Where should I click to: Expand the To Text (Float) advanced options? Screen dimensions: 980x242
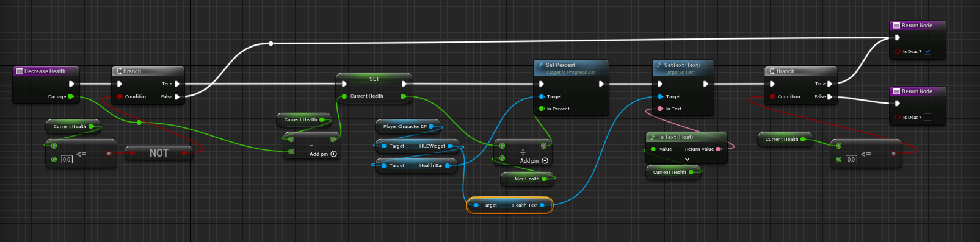tap(687, 159)
